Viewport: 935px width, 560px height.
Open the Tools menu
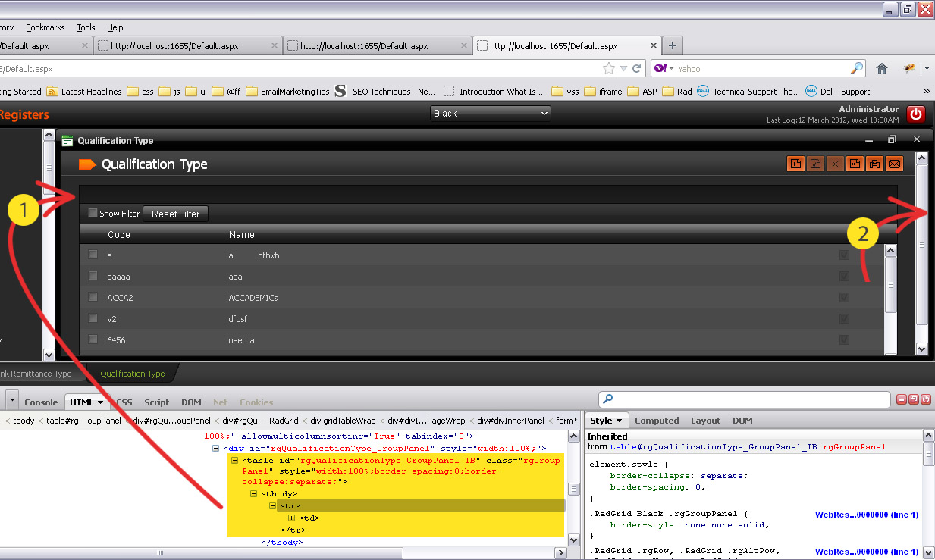pyautogui.click(x=86, y=27)
